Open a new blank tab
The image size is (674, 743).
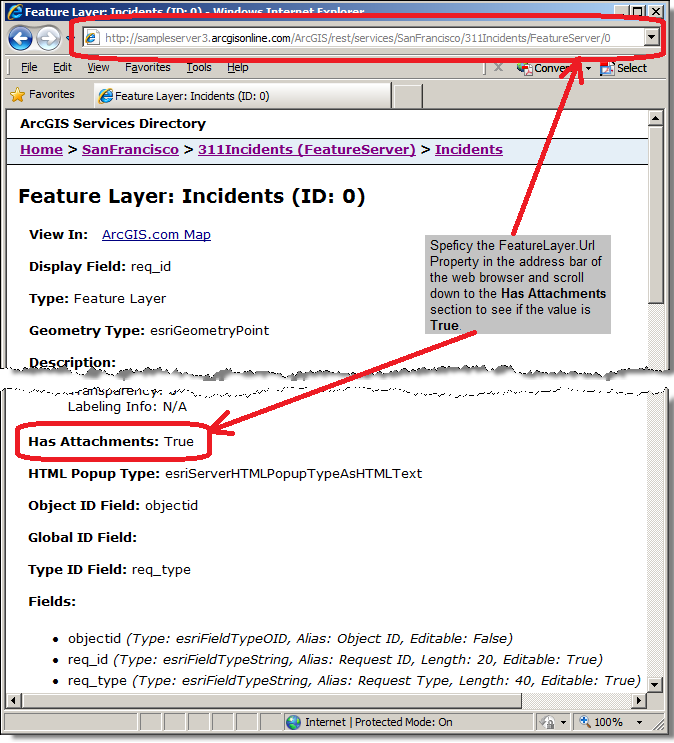coord(408,96)
